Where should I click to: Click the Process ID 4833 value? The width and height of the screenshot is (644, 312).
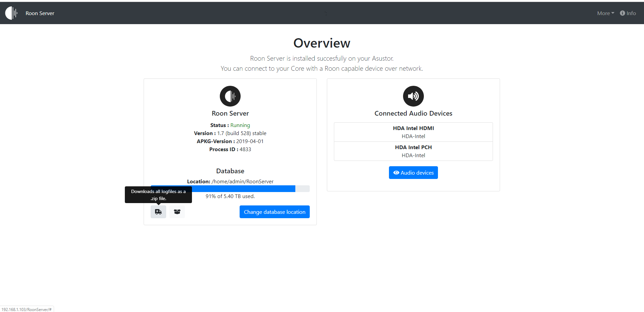point(245,149)
